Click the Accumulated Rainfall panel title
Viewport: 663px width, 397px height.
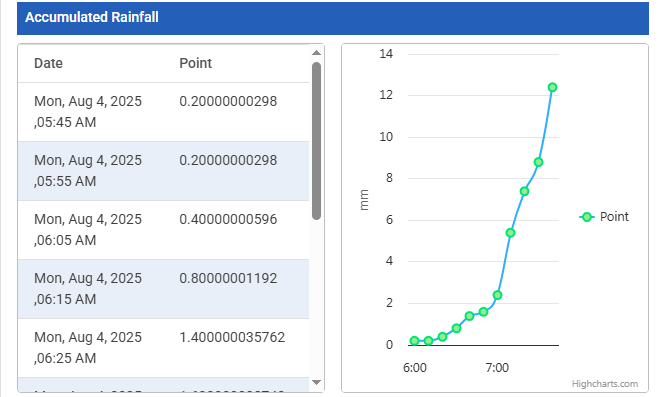tap(92, 17)
